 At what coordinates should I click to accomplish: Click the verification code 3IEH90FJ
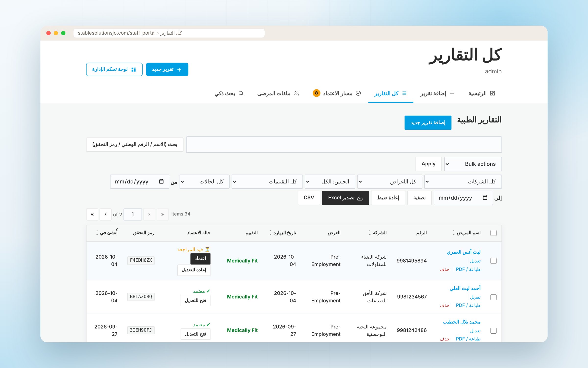(x=141, y=330)
